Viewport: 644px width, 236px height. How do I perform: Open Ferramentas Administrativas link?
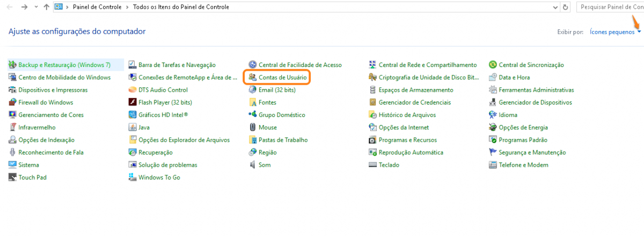click(x=536, y=90)
